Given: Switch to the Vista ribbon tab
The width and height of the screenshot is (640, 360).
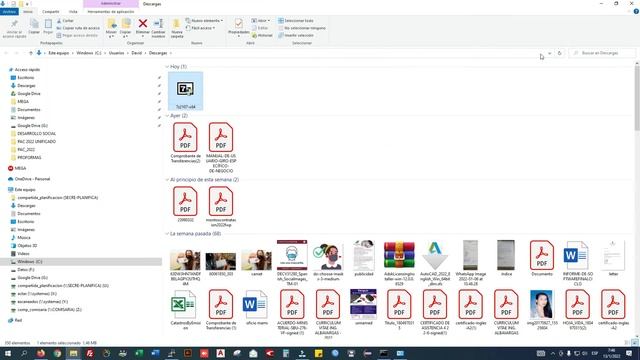Looking at the screenshot, I should tap(73, 12).
